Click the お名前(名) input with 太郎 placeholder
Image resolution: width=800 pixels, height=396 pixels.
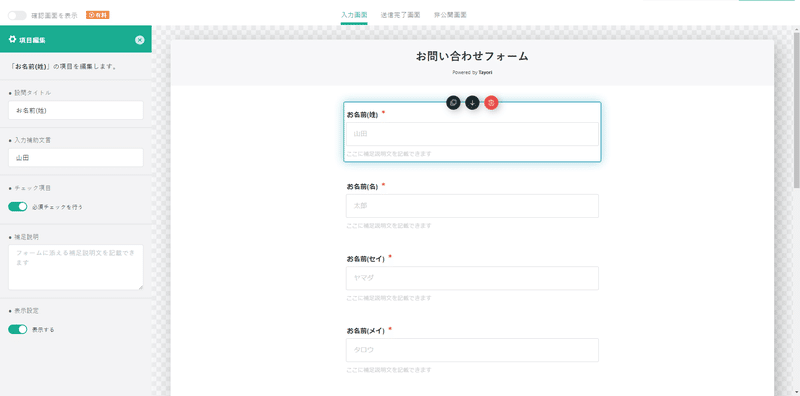(x=472, y=206)
